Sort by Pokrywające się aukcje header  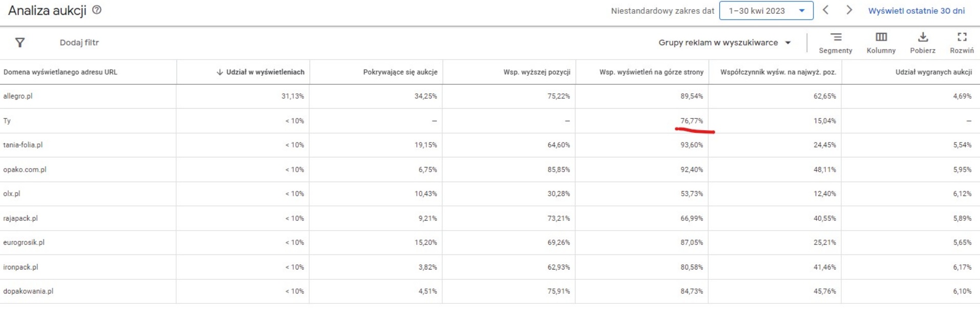click(x=400, y=72)
